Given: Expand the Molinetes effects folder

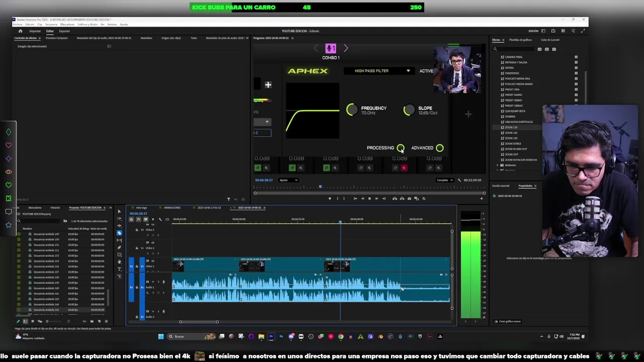Looking at the screenshot, I should (498, 165).
